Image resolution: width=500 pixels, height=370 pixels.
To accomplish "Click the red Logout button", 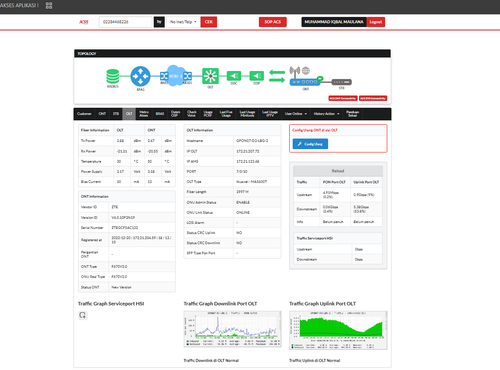I will pyautogui.click(x=376, y=22).
